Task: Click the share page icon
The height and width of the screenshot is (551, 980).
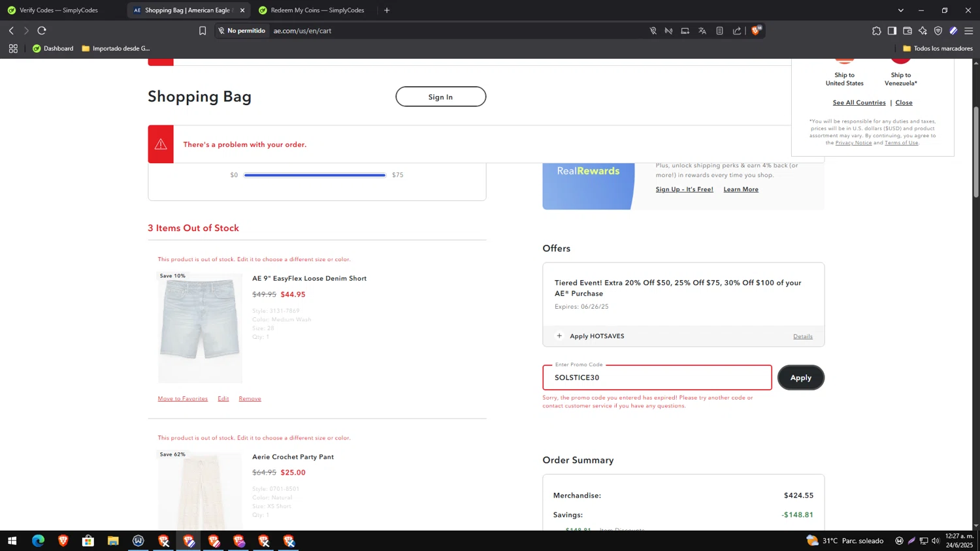Action: [737, 31]
